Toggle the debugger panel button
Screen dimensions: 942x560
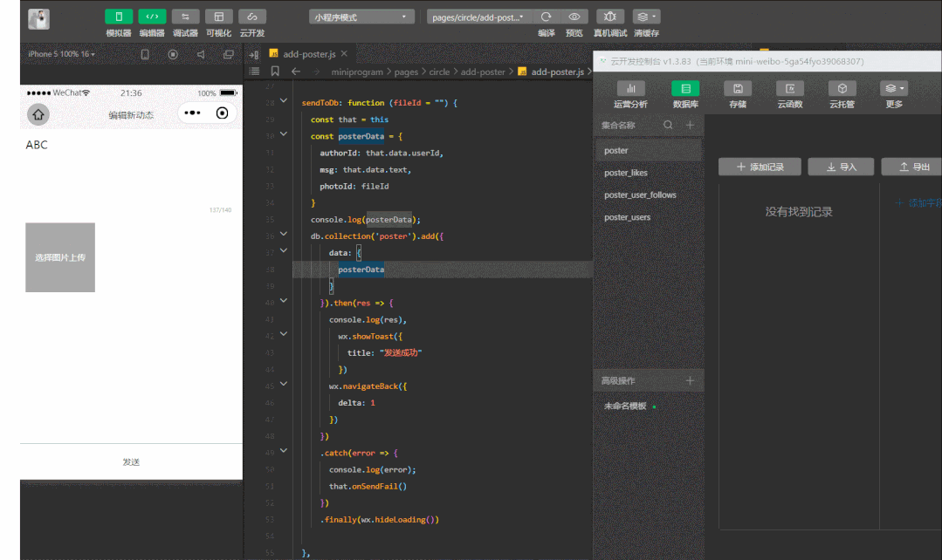[185, 17]
